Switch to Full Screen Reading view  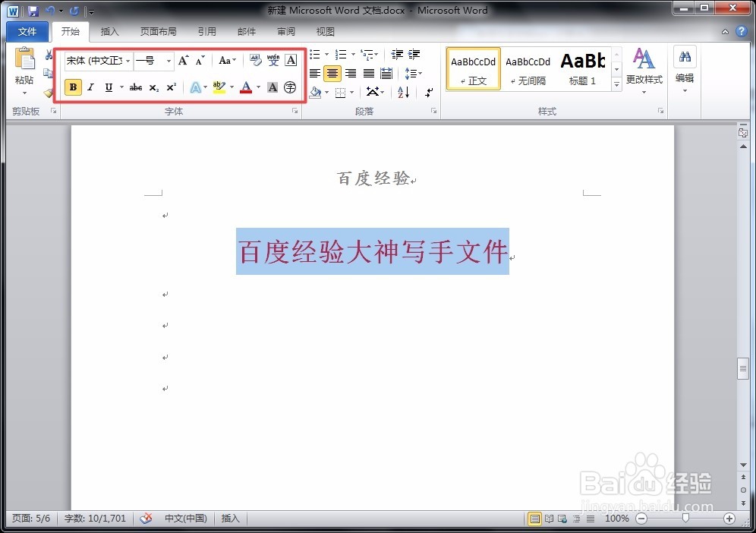pos(549,519)
